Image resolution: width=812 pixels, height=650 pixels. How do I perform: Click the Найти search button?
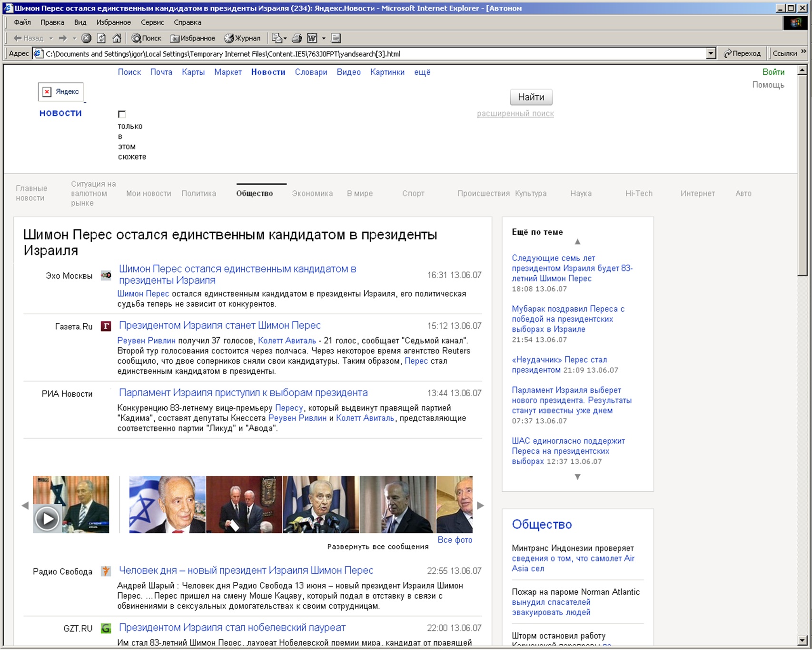click(x=531, y=97)
